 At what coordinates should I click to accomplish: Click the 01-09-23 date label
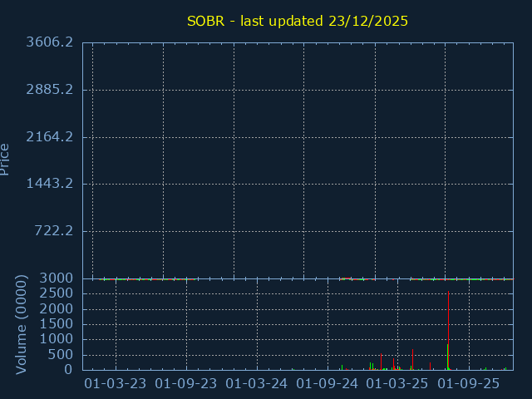tap(186, 384)
